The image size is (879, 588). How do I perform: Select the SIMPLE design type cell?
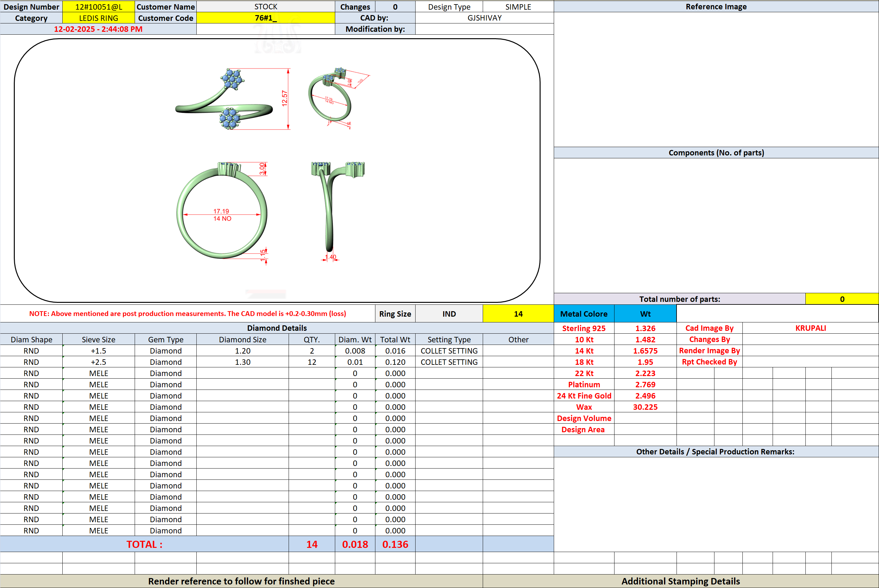[x=518, y=7]
